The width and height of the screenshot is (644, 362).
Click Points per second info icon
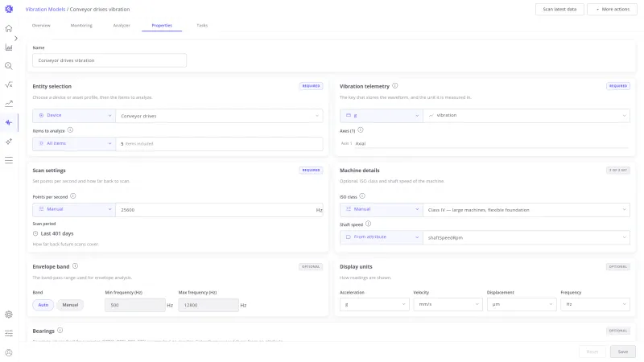tap(72, 196)
